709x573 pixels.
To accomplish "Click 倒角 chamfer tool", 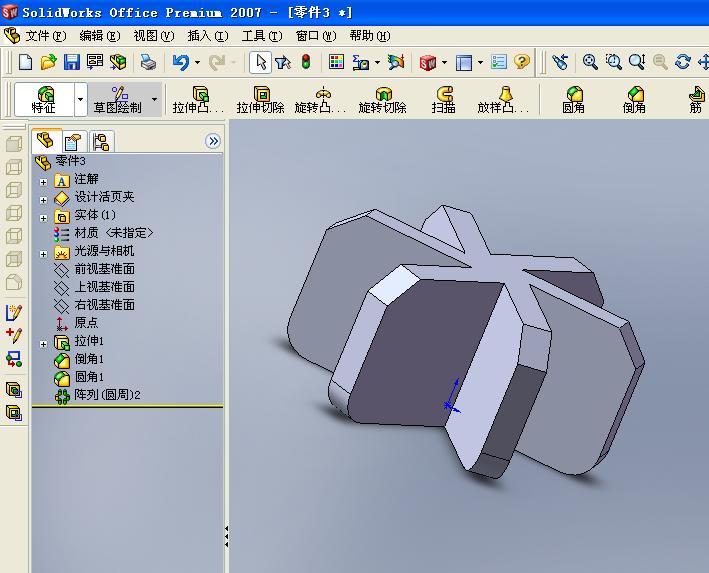I will coord(634,99).
